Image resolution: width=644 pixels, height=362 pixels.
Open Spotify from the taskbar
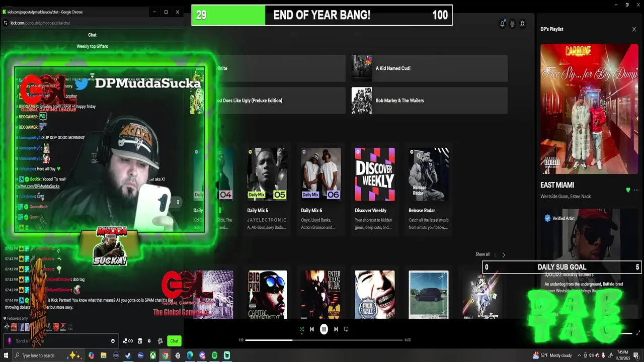pyautogui.click(x=214, y=355)
